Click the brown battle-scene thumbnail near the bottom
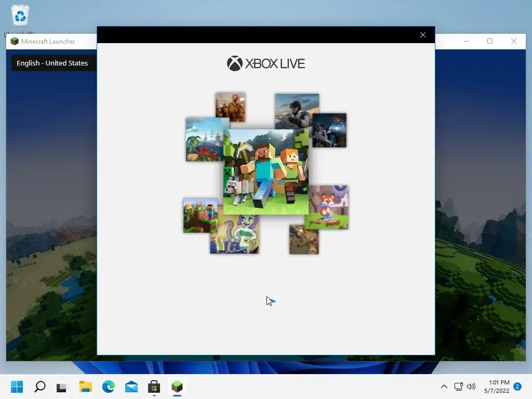Screen dimensions: 532x399 (x=304, y=240)
